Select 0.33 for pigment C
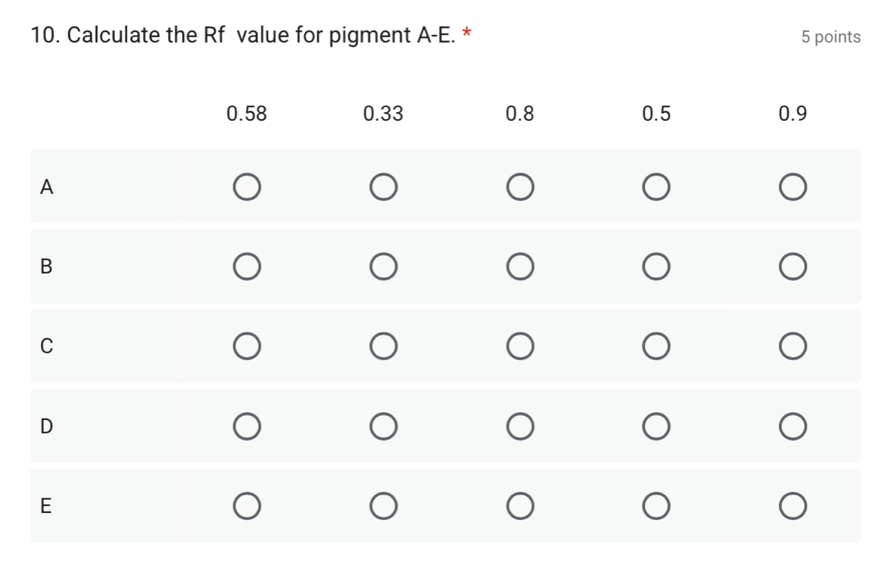The image size is (879, 588). tap(383, 346)
